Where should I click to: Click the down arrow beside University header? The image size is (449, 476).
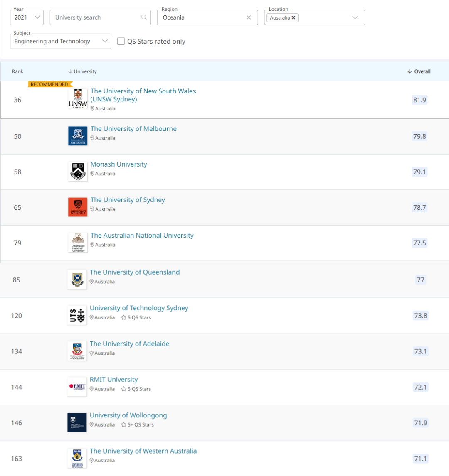(x=70, y=71)
